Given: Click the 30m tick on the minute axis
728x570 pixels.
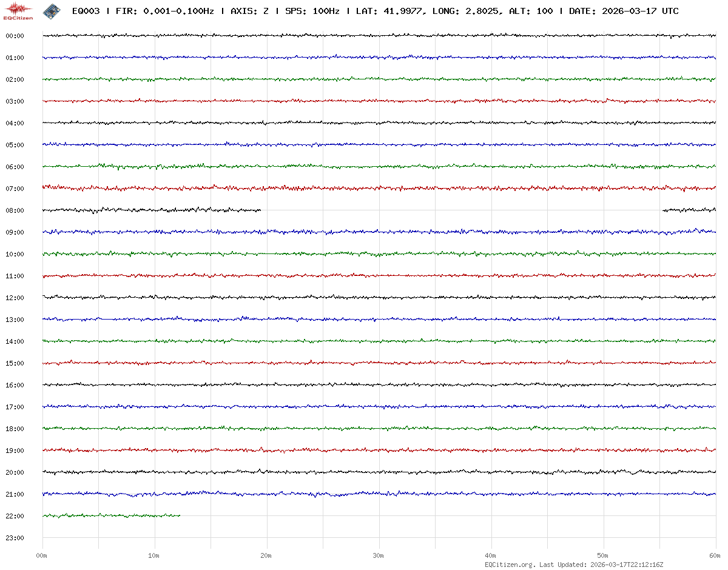Looking at the screenshot, I should [378, 555].
